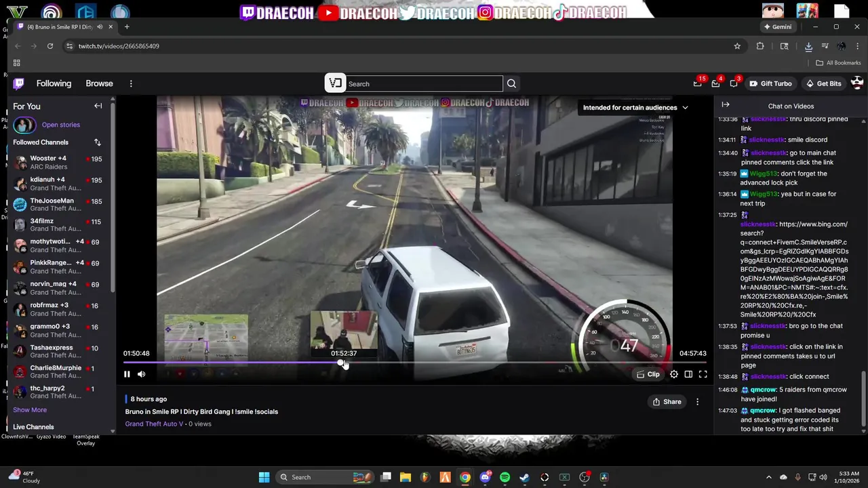The image size is (868, 488).
Task: Open Tashaexpress channel in sidebar
Action: click(57, 351)
